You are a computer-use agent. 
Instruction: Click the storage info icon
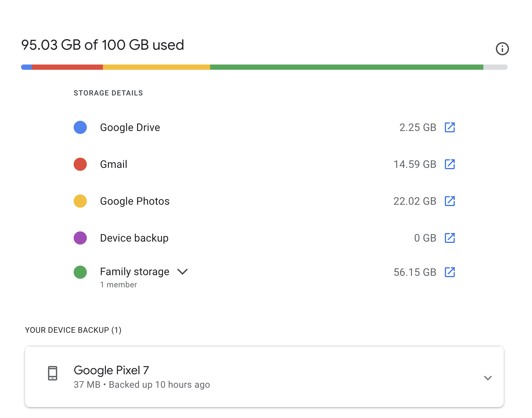click(502, 49)
